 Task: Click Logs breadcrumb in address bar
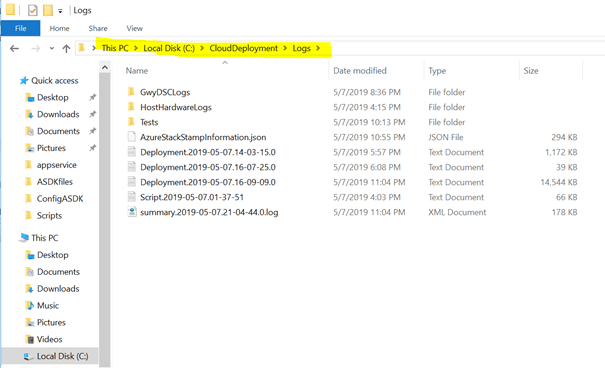click(x=301, y=48)
